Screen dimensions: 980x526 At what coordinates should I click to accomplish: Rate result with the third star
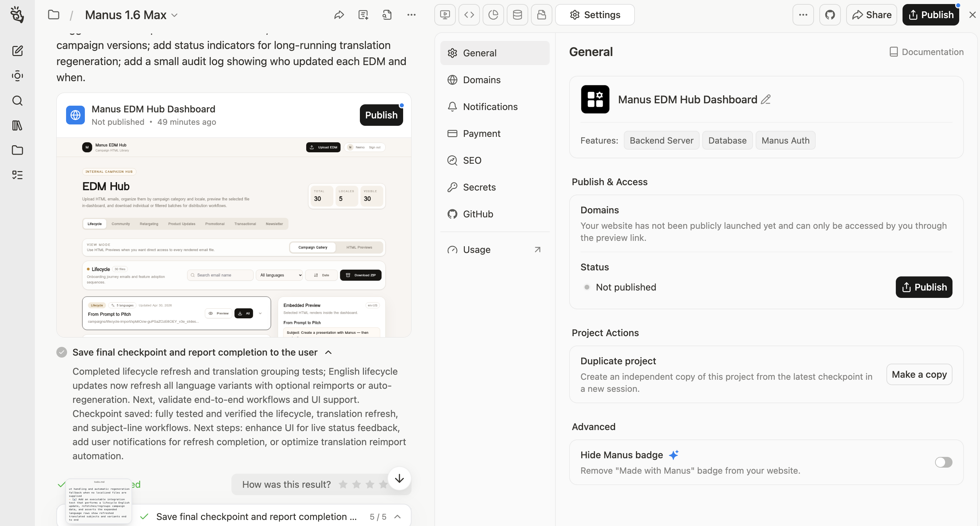click(x=370, y=484)
